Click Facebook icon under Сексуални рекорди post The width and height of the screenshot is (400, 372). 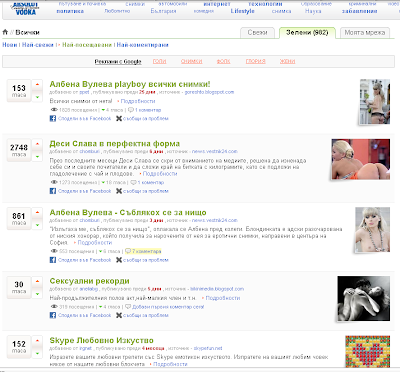click(53, 315)
